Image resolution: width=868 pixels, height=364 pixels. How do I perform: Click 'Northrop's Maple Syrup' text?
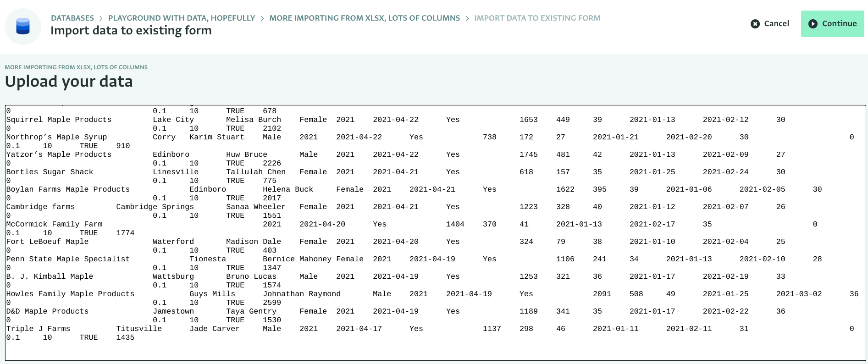56,137
